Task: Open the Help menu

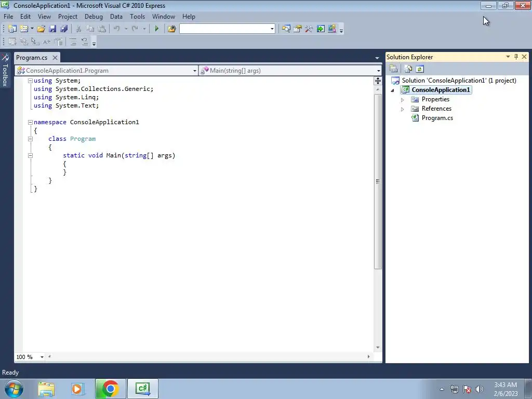Action: [189, 17]
